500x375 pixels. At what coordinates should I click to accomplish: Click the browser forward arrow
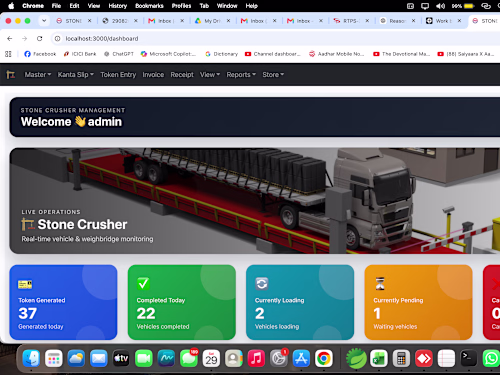25,39
